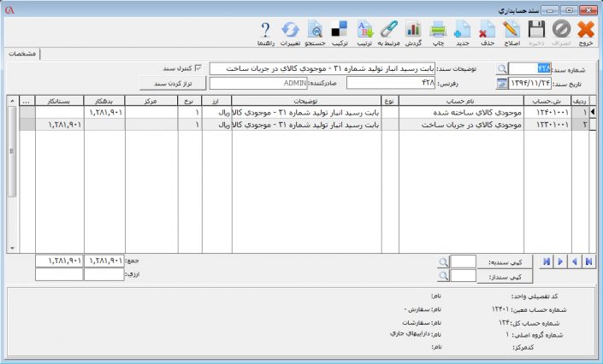
Task: Click the Edit (اصلاح) pencil icon
Action: point(511,32)
